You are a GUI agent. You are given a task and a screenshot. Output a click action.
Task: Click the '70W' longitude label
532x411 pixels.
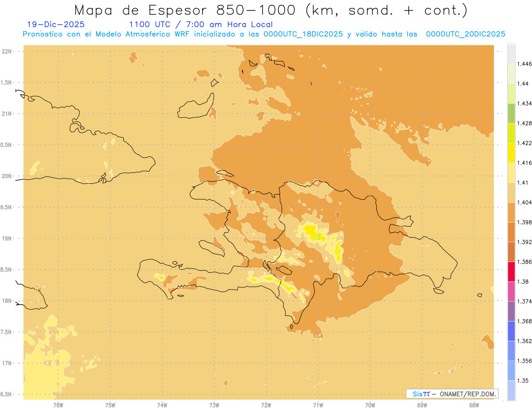[x=370, y=405]
